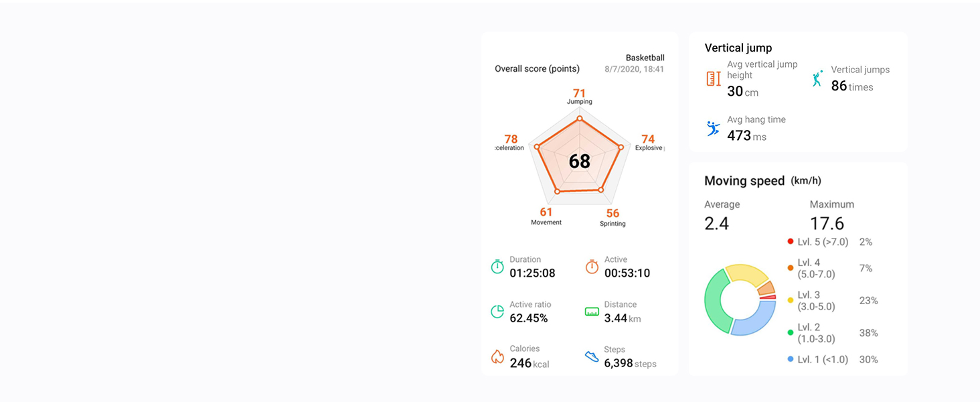This screenshot has width=980, height=402.
Task: Click the Duration stopwatch icon
Action: 497,267
